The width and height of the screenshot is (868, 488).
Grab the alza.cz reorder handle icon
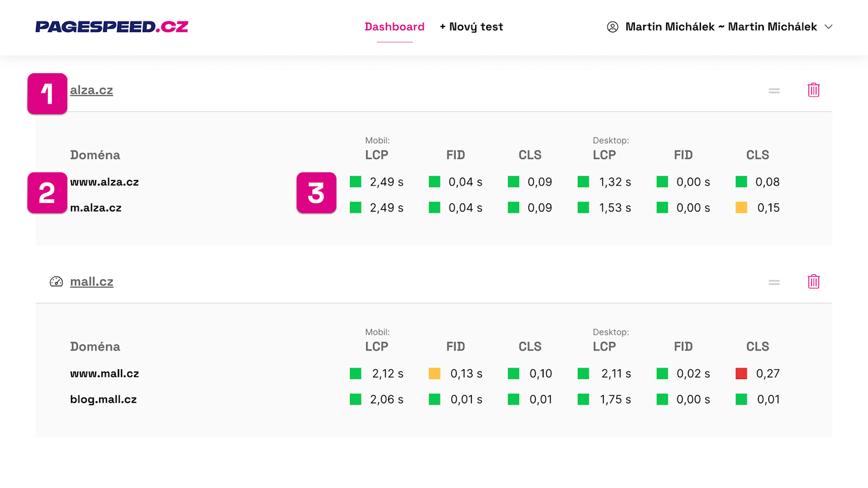(x=774, y=91)
